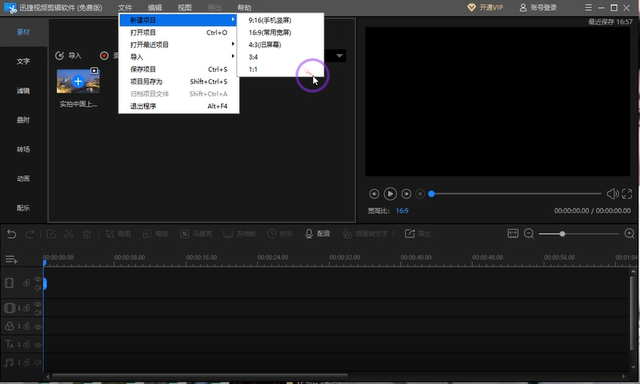Viewport: 640px width, 384px height.
Task: Open the 文件 menu
Action: click(125, 8)
